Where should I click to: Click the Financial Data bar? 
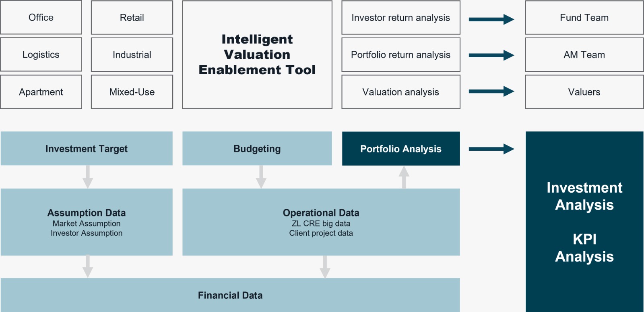tap(230, 295)
